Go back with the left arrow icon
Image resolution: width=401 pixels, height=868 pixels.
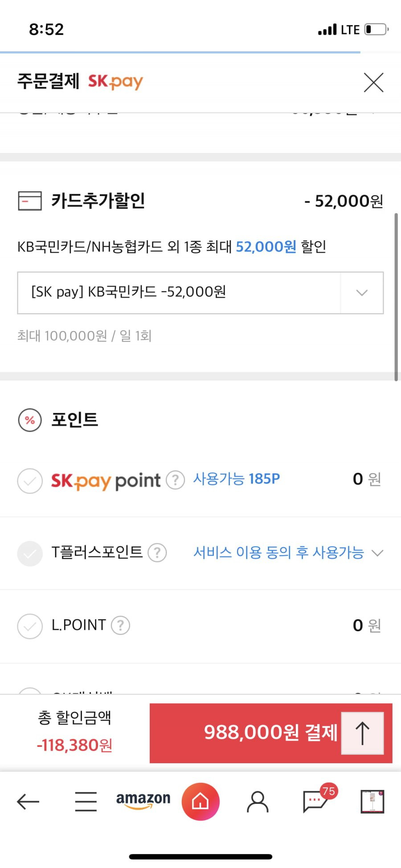coord(28,802)
